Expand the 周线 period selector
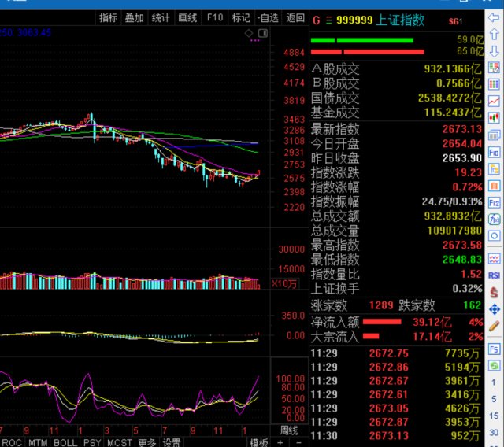The height and width of the screenshot is (447, 504). 288,430
